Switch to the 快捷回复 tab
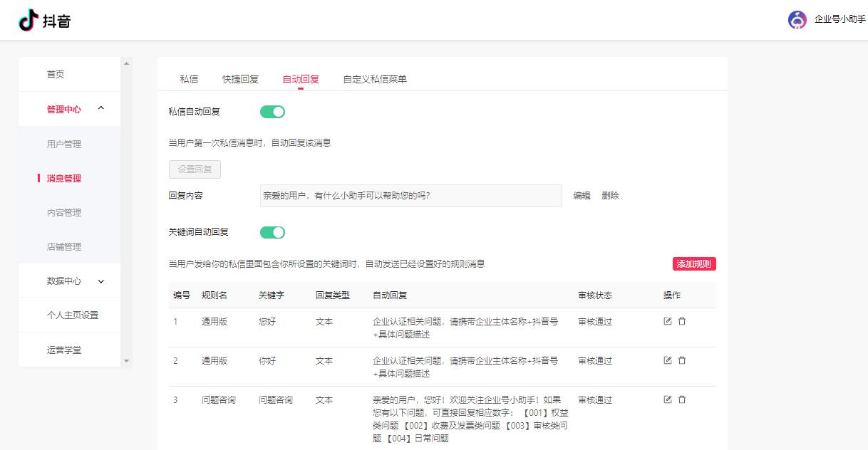 [240, 79]
